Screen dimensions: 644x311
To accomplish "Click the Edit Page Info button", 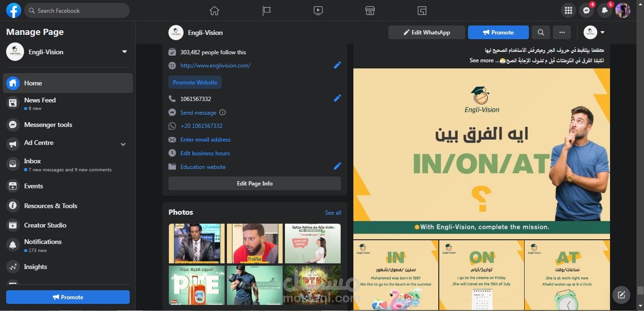I will pos(255,184).
